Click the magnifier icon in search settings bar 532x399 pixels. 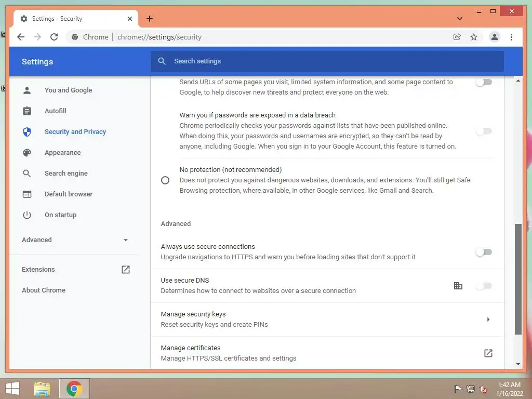162,61
